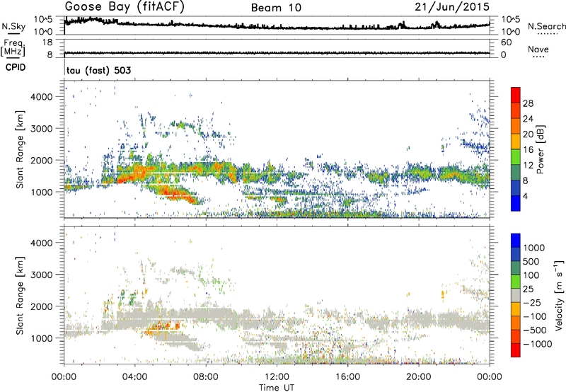Click the noise sky trace in top panel
Image resolution: width=566 pixels, height=392 pixels.
(277, 26)
